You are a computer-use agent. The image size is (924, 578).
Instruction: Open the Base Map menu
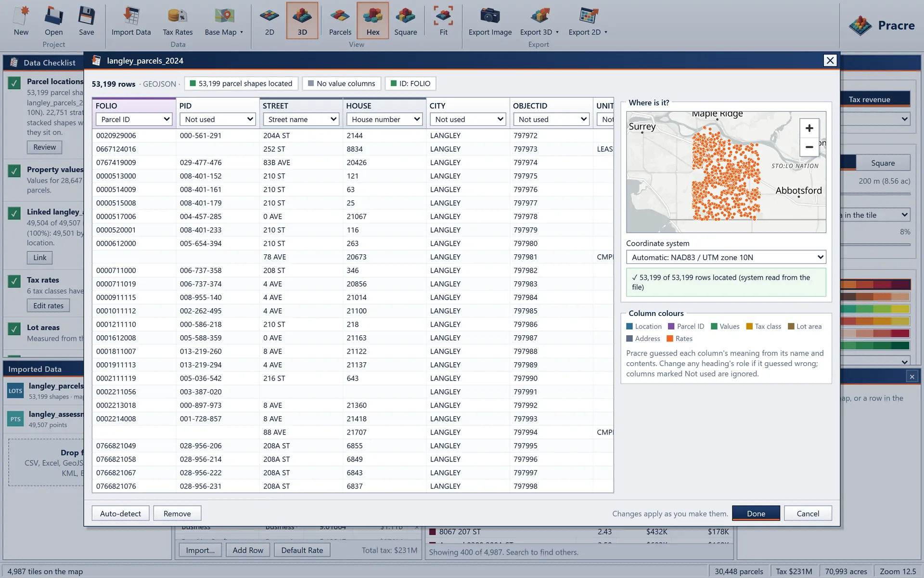click(x=224, y=22)
